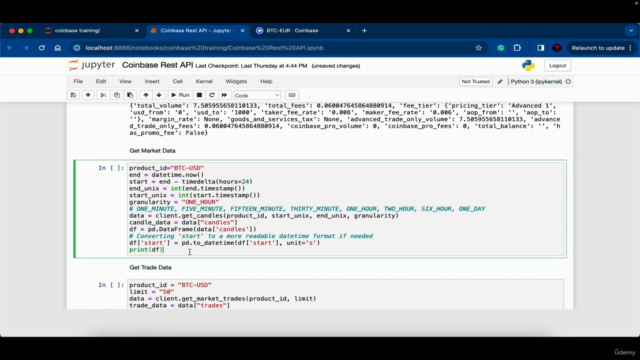Click the kernel status circle indicator
640x360 pixels.
click(x=568, y=82)
